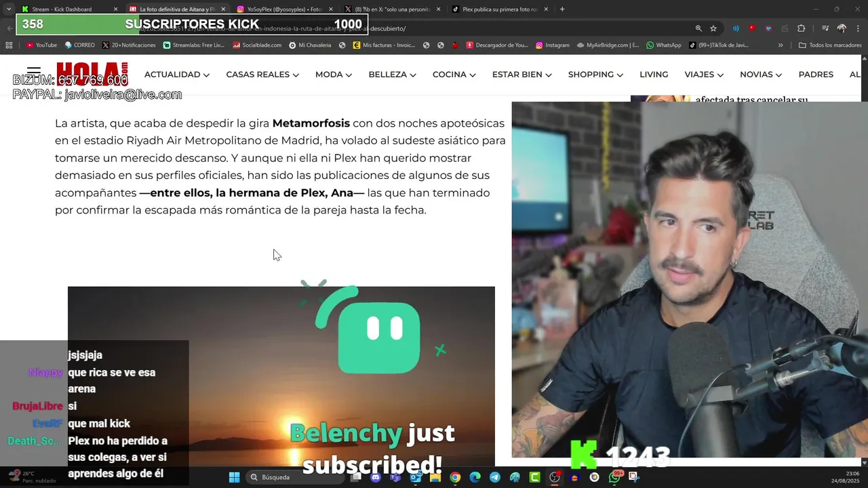Open the TikTok de Javi bookmark
Screen dimensions: 868x488
click(x=719, y=45)
